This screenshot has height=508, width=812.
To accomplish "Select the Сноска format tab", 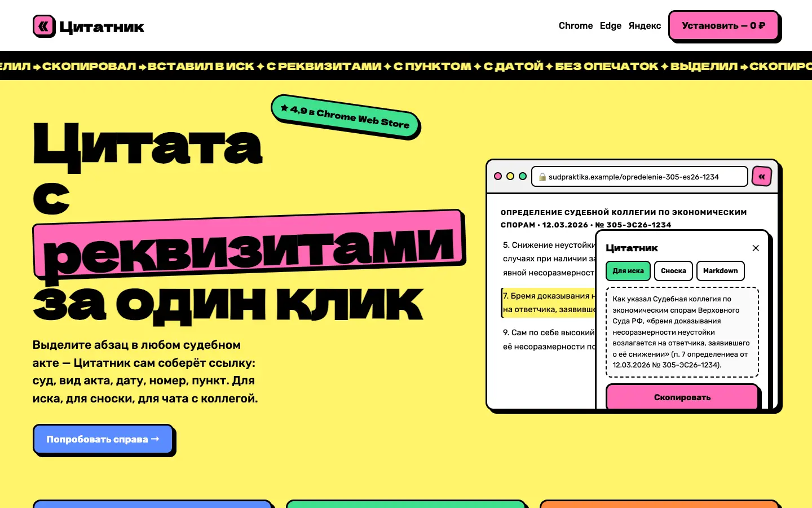I will click(673, 271).
